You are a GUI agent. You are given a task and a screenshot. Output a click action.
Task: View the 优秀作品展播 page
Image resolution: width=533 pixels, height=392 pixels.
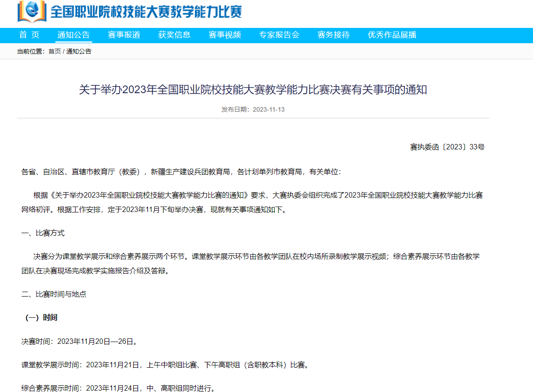point(392,35)
